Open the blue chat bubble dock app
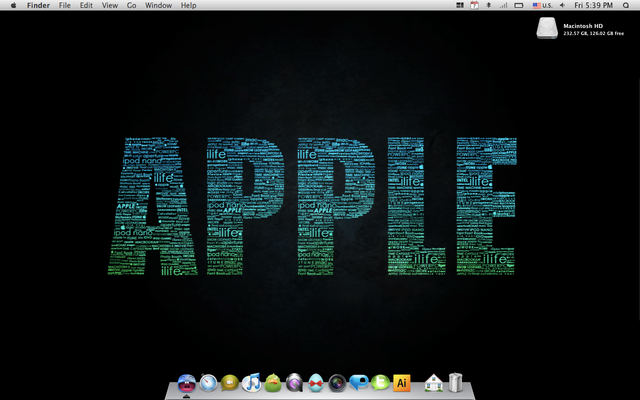The height and width of the screenshot is (400, 640). pos(359,382)
